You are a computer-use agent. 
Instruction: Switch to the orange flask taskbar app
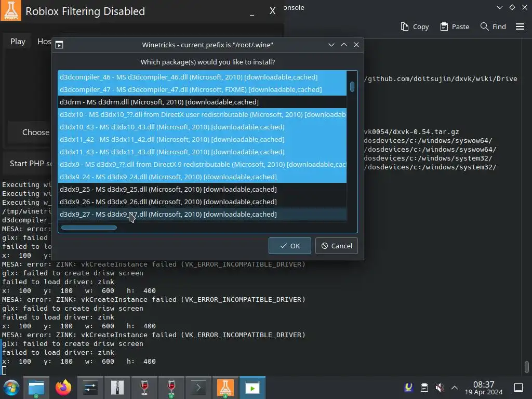pyautogui.click(x=225, y=388)
